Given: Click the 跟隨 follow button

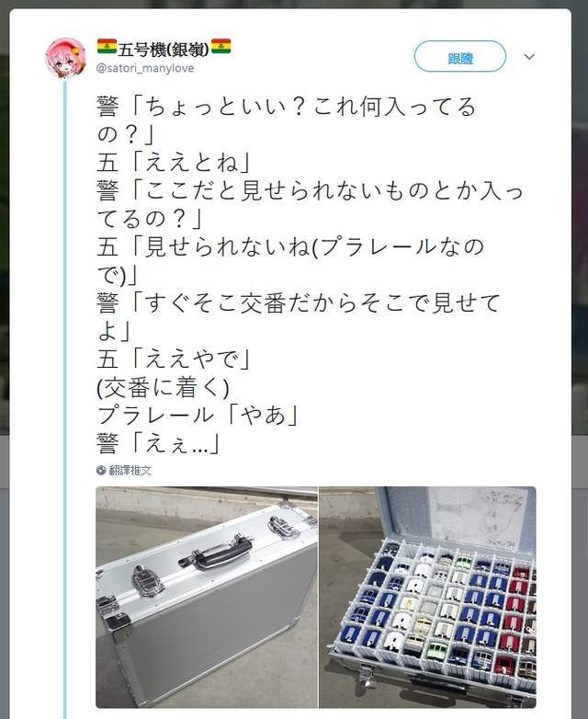Looking at the screenshot, I should [459, 56].
